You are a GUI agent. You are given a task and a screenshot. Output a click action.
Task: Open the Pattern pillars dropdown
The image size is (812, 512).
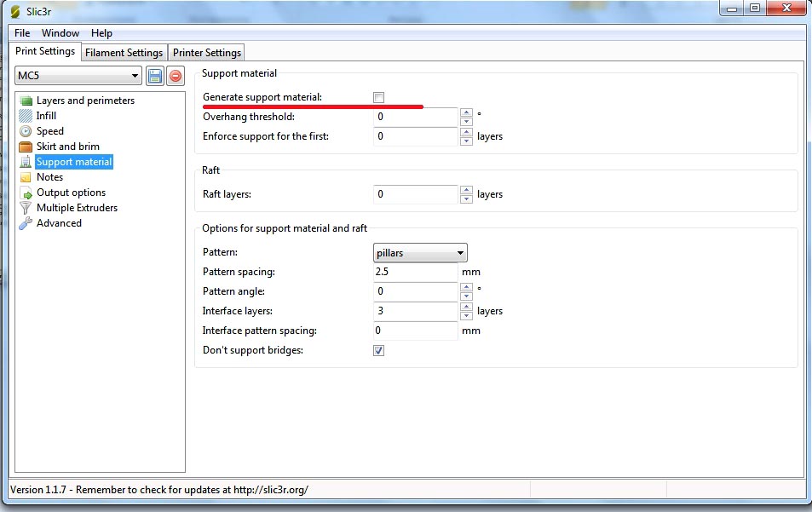pos(420,253)
